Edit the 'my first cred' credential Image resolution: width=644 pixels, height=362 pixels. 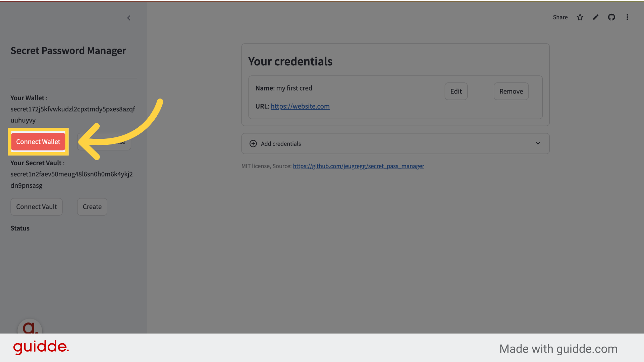(456, 91)
